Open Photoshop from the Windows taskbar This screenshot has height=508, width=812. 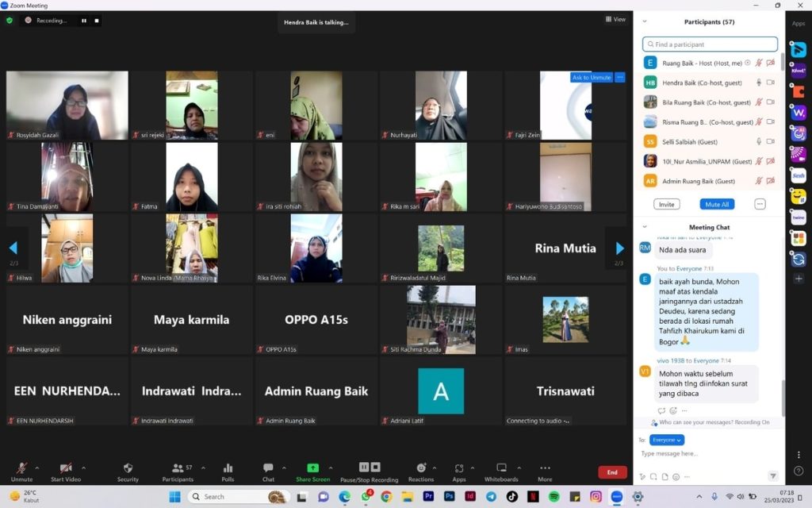(449, 497)
